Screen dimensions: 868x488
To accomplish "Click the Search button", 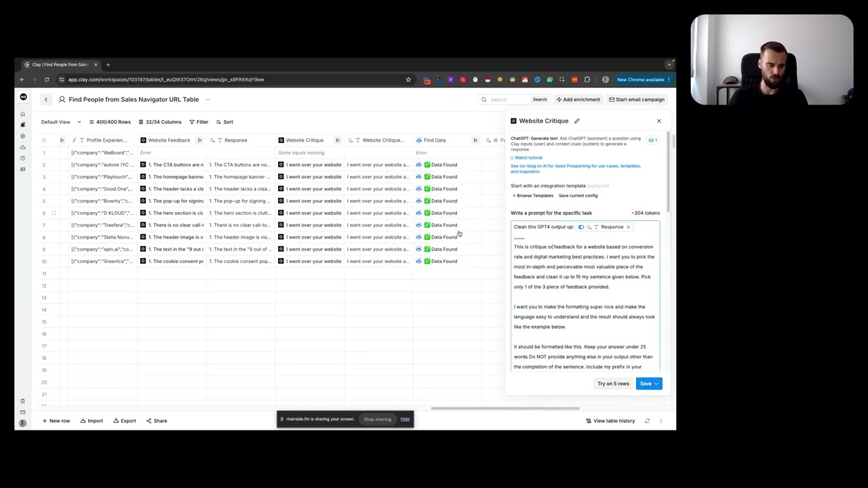I will (540, 100).
